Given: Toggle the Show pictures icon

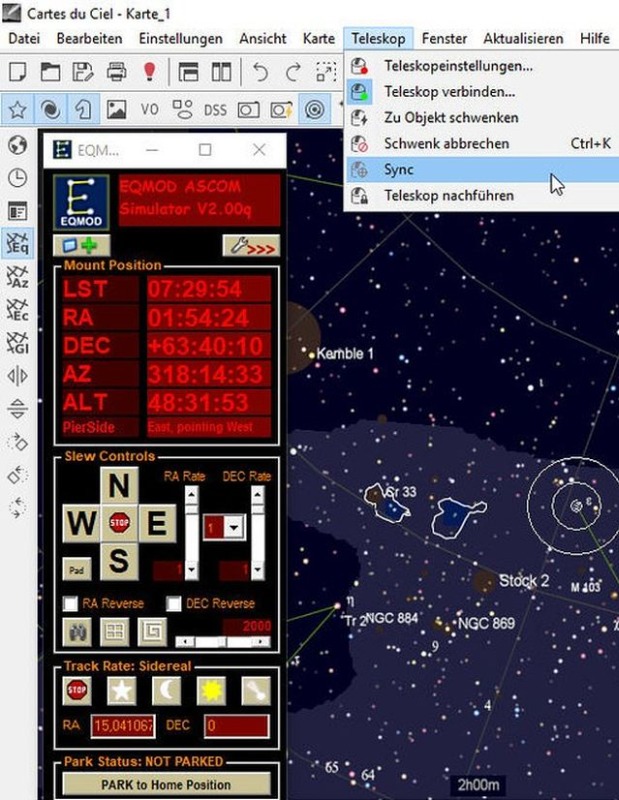Looking at the screenshot, I should [116, 109].
